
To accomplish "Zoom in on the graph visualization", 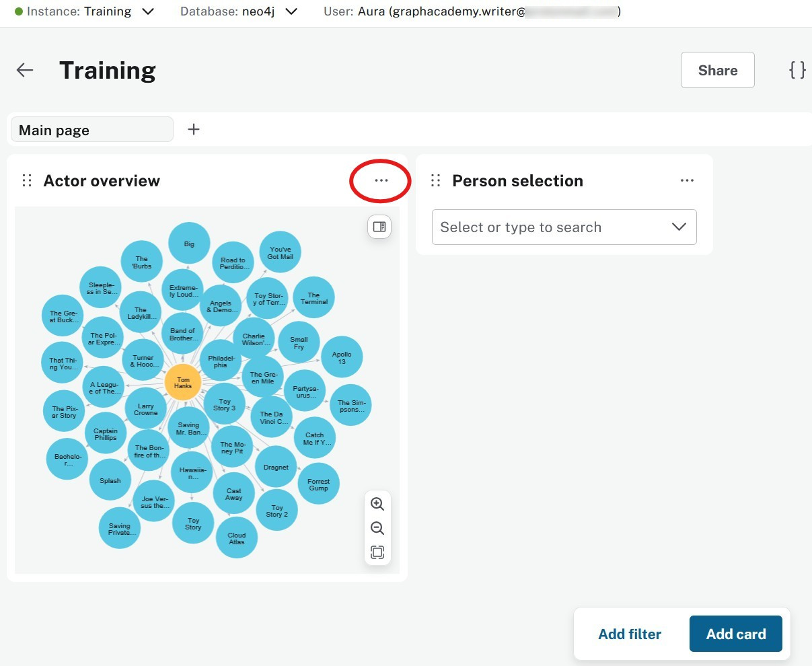I will click(377, 503).
